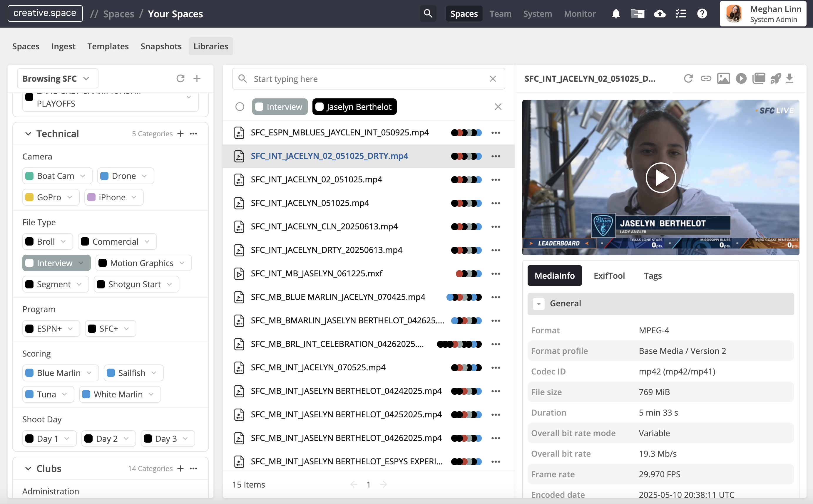
Task: Collapse the Technical section
Action: point(28,134)
